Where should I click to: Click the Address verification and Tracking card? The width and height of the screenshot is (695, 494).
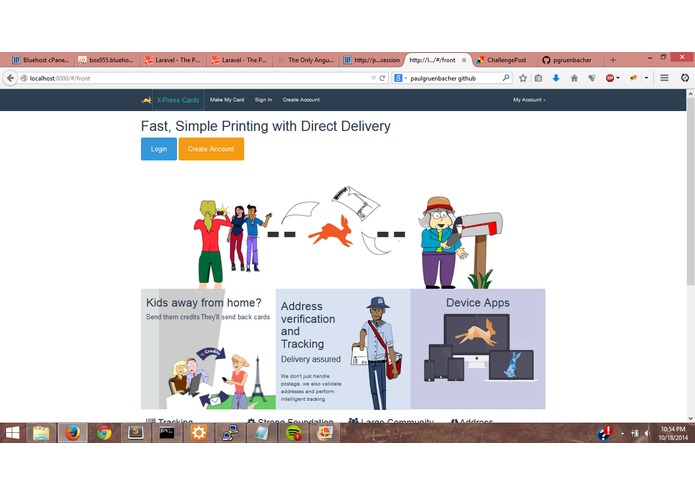point(343,349)
